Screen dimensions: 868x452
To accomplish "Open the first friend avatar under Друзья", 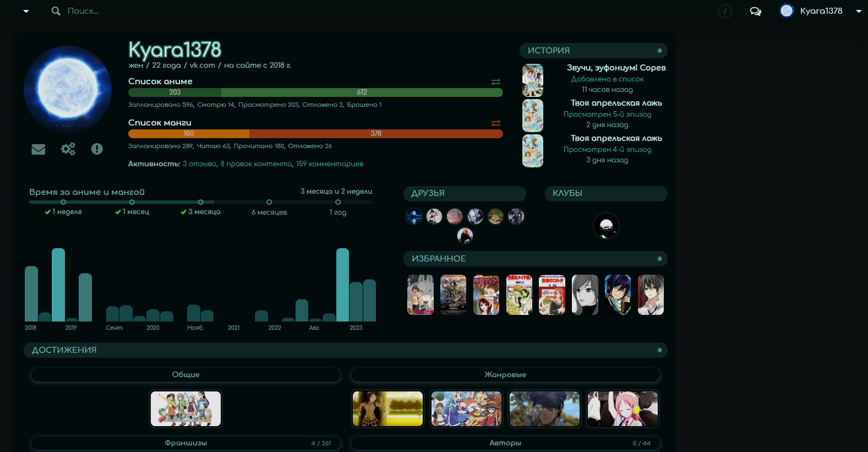I will tap(414, 216).
